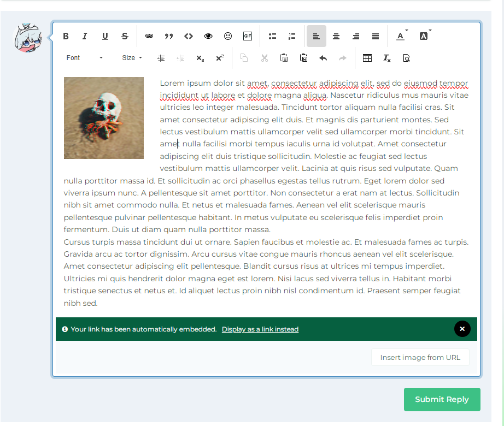Open the GIF picker
Viewport: 504px width, 426px height.
[x=248, y=36]
